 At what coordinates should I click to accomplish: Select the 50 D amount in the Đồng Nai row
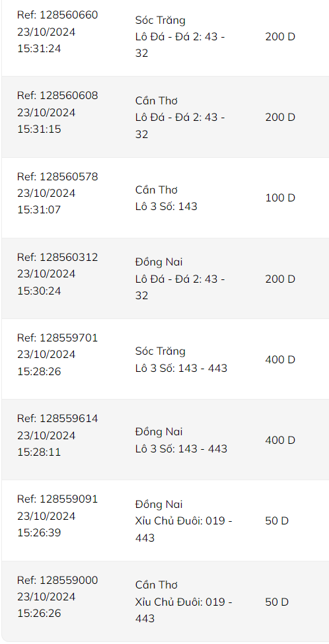pos(277,520)
